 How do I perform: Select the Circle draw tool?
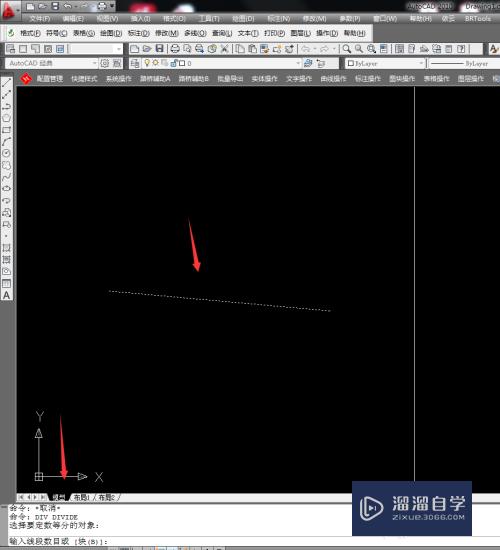pyautogui.click(x=7, y=154)
